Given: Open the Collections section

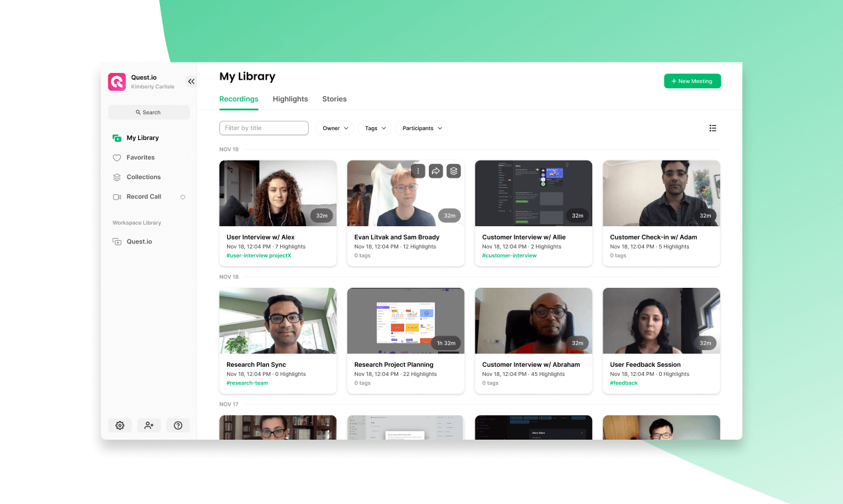Looking at the screenshot, I should [143, 177].
